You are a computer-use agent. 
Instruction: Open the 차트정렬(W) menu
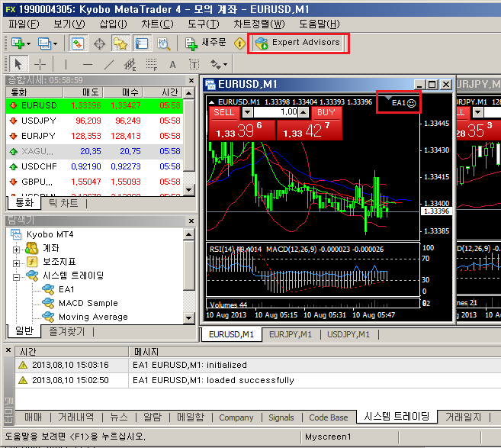point(259,24)
